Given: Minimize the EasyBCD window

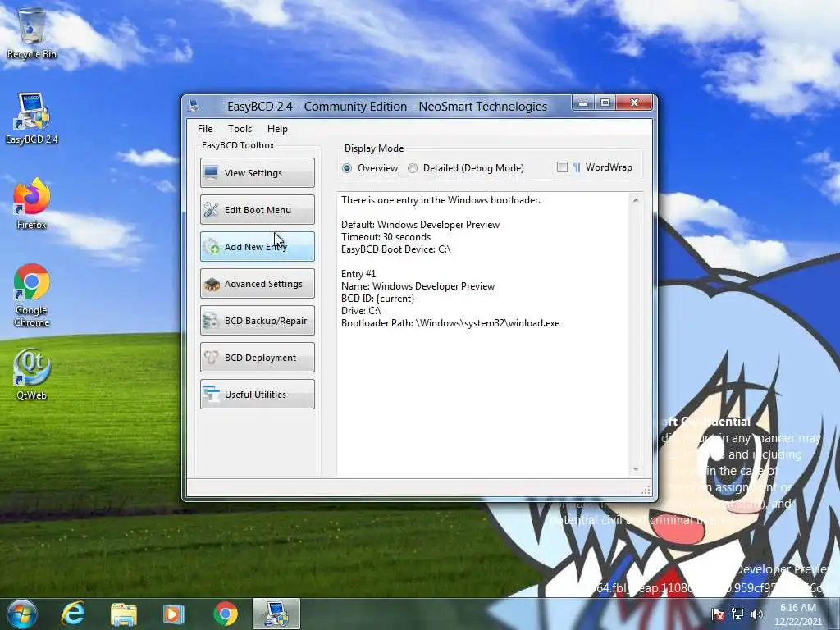Looking at the screenshot, I should 583,103.
